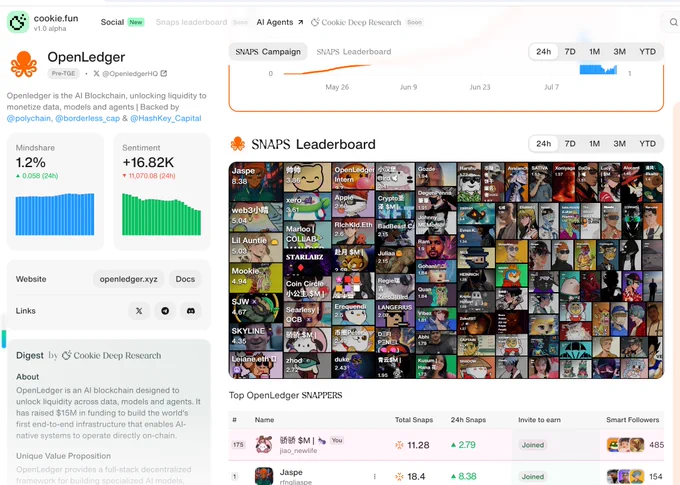Viewport: 680px width, 485px height.
Task: Click the avatar in the row ranked 175
Action: [x=264, y=445]
